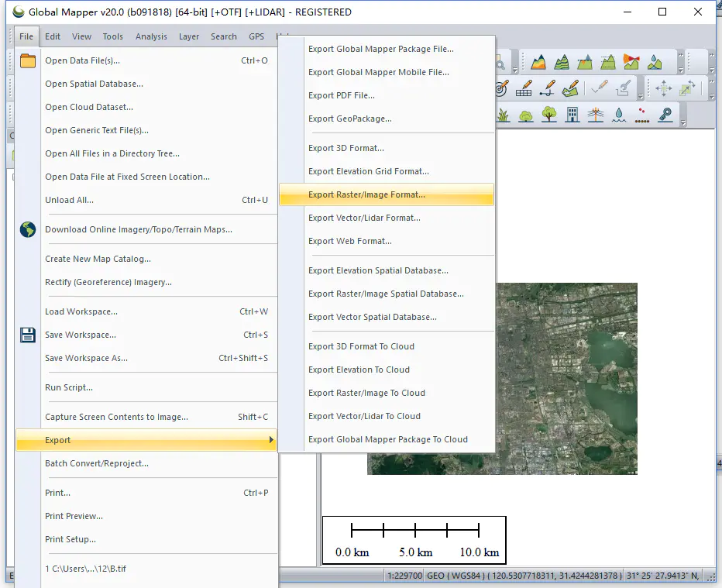This screenshot has width=722, height=588.
Task: Click the red and brown dots Lidar icon
Action: 642,115
